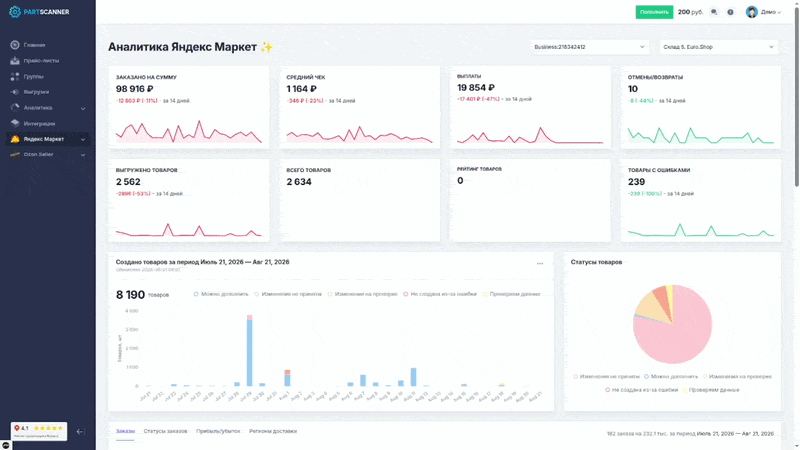Click the Рейтинг товаров card value 0
800x450 pixels.
[x=460, y=181]
